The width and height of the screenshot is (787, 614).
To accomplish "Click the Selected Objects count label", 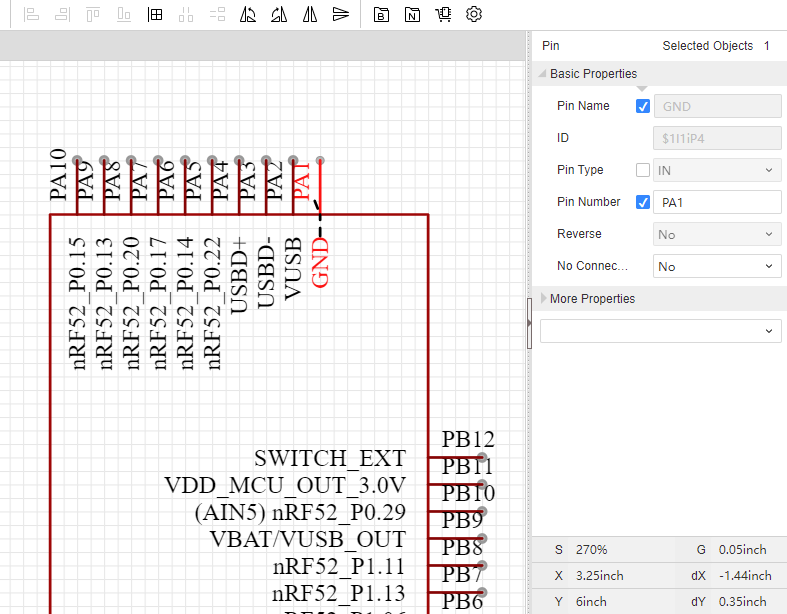I will pos(708,46).
